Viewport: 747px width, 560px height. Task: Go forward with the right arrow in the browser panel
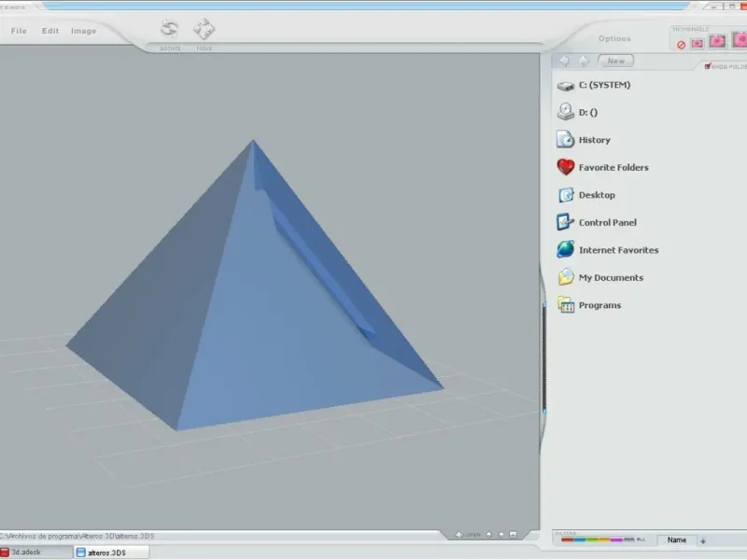tap(585, 61)
